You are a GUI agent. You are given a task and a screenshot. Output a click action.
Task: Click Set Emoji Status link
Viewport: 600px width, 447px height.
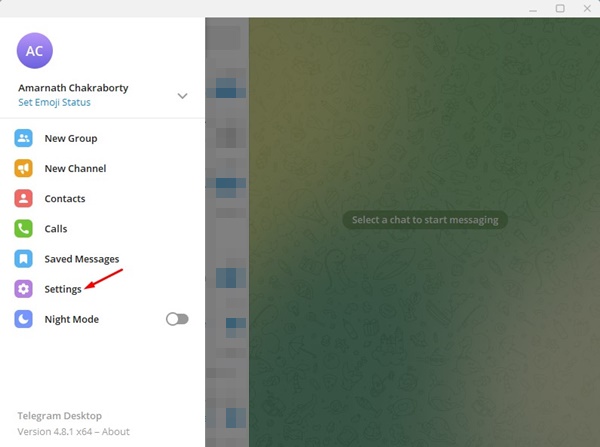coord(54,103)
